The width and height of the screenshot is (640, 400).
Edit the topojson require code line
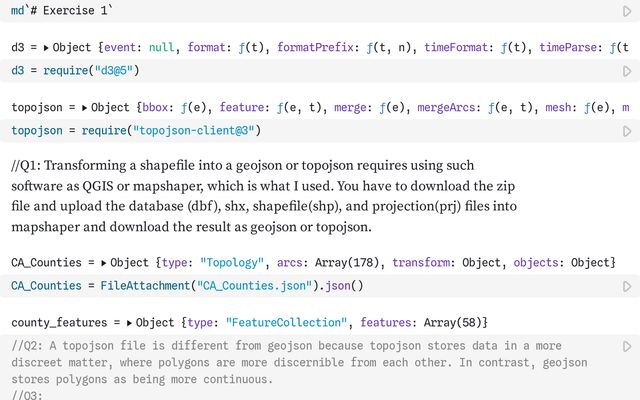[x=135, y=131]
